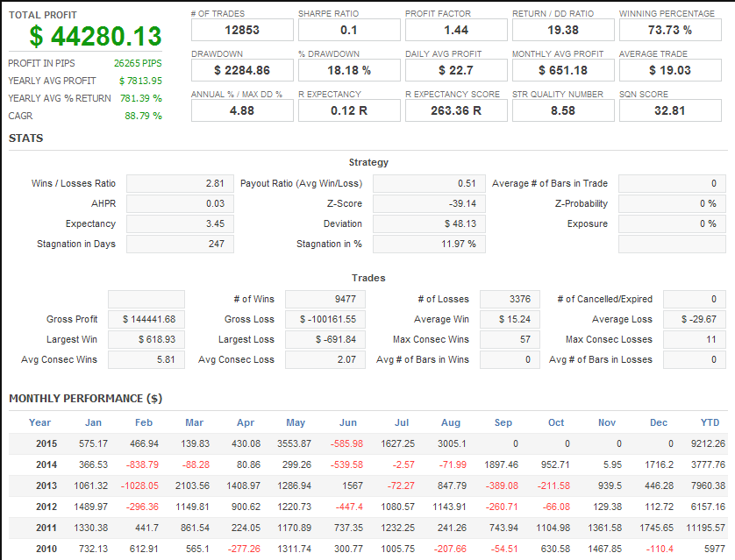Click 2013 Oct cell -211.58
Viewport: 735px width, 560px height.
(553, 486)
